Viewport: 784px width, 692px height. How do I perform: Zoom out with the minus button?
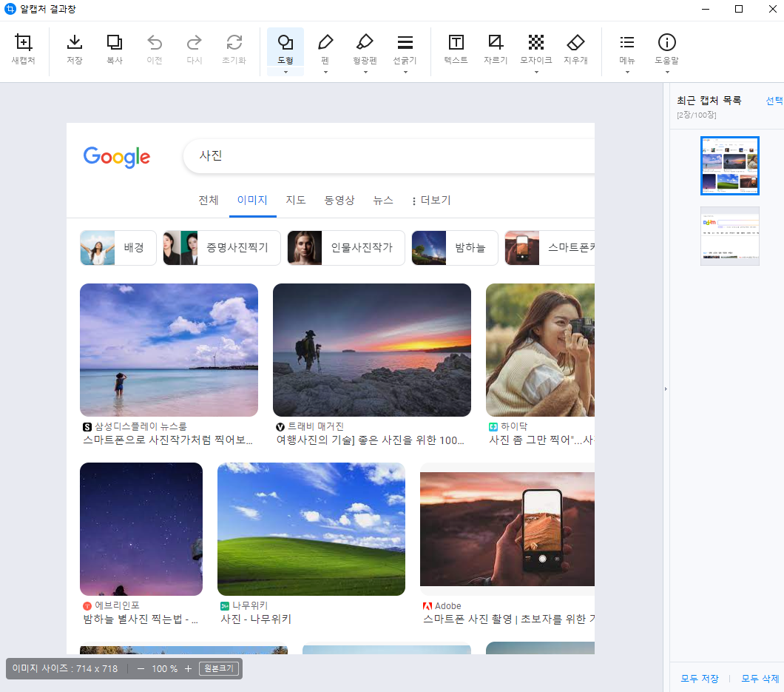(x=141, y=668)
